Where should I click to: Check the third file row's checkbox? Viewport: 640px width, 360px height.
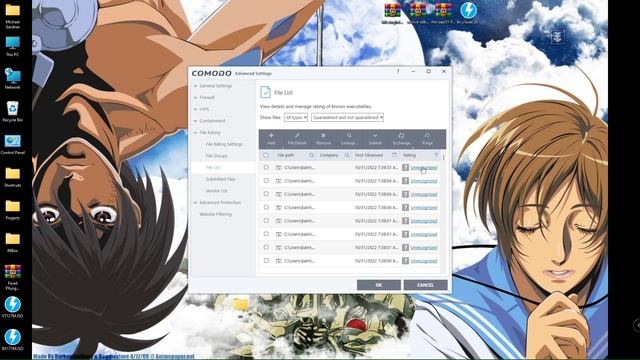point(266,194)
